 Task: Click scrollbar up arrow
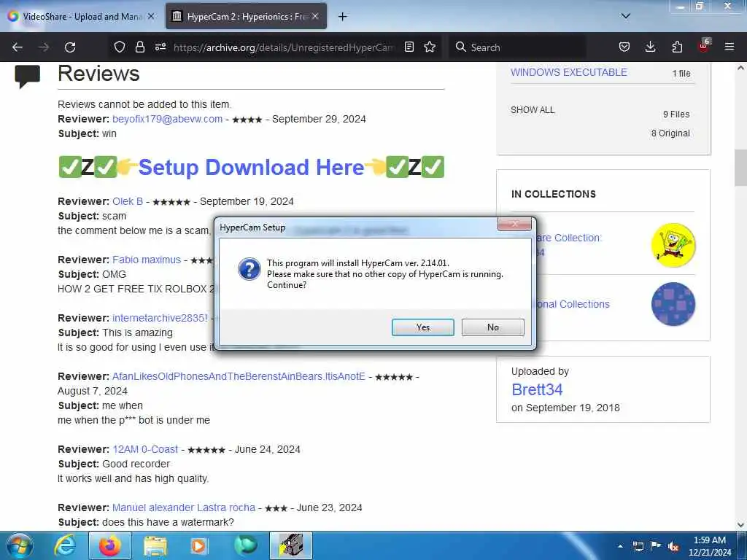pyautogui.click(x=740, y=68)
